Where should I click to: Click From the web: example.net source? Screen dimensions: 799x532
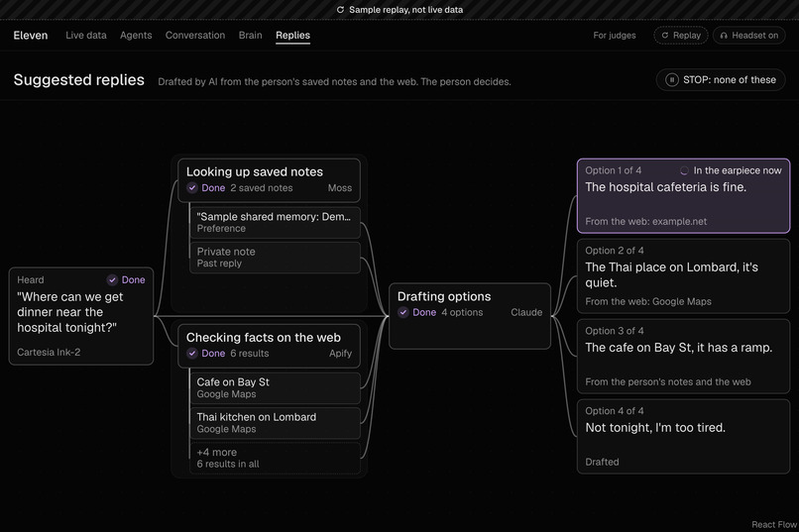click(x=646, y=222)
